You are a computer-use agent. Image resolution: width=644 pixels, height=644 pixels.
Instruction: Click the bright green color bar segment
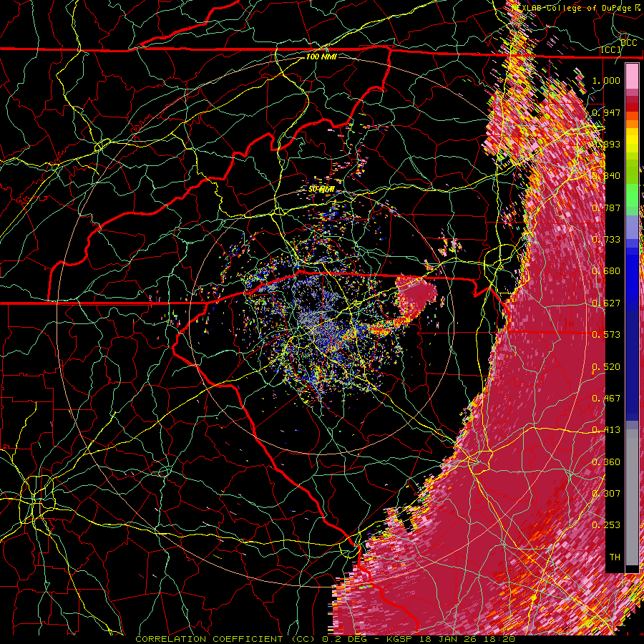[632, 196]
